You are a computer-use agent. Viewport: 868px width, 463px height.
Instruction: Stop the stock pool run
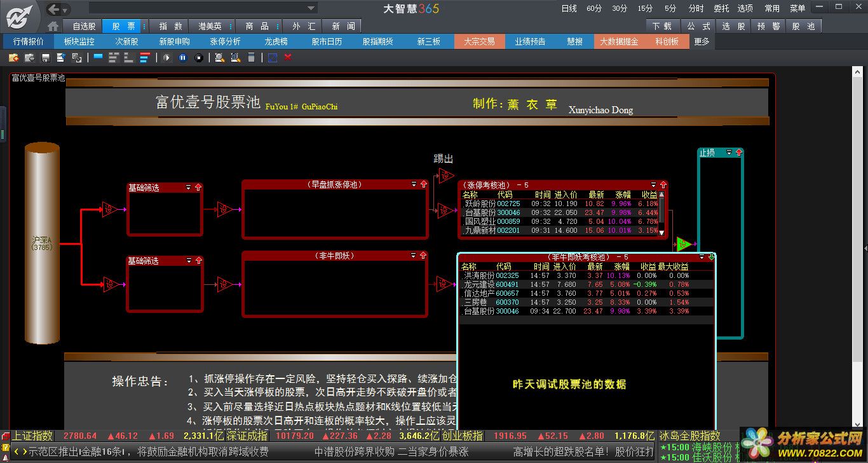(199, 57)
